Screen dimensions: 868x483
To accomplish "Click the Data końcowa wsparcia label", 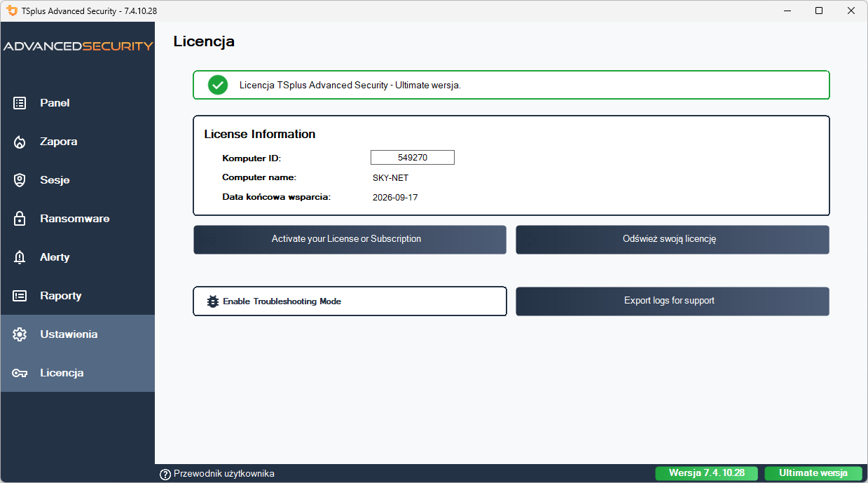I will pos(276,197).
